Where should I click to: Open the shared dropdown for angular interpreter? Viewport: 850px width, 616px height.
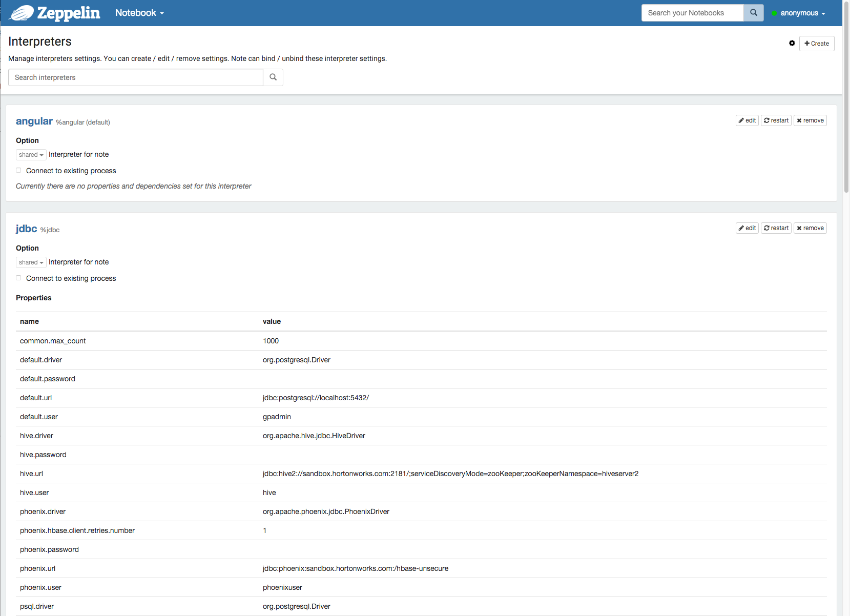[31, 154]
